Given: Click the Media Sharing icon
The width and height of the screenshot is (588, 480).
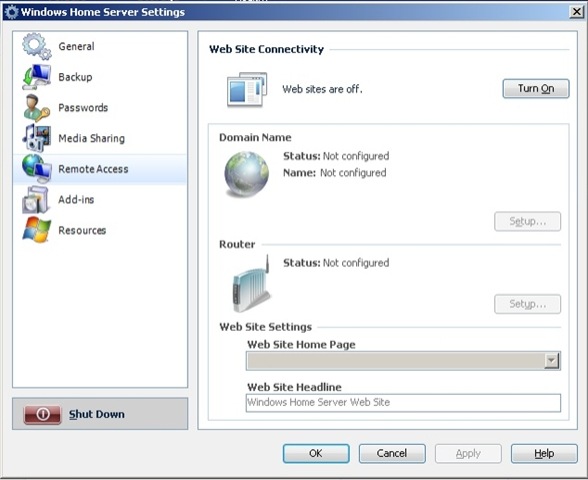Looking at the screenshot, I should pos(36,138).
